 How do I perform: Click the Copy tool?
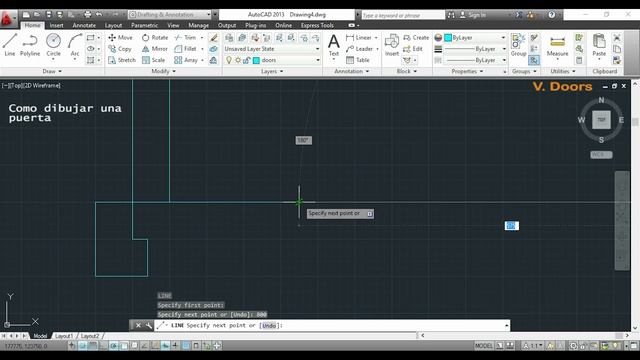click(120, 49)
